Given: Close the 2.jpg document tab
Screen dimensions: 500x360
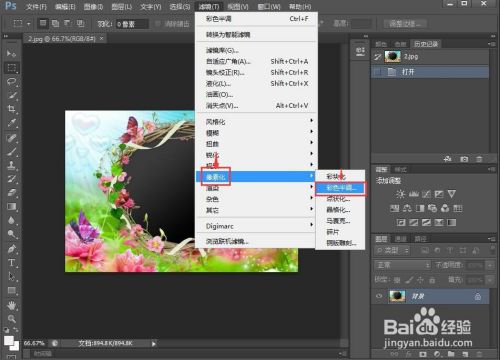Looking at the screenshot, I should (x=102, y=39).
